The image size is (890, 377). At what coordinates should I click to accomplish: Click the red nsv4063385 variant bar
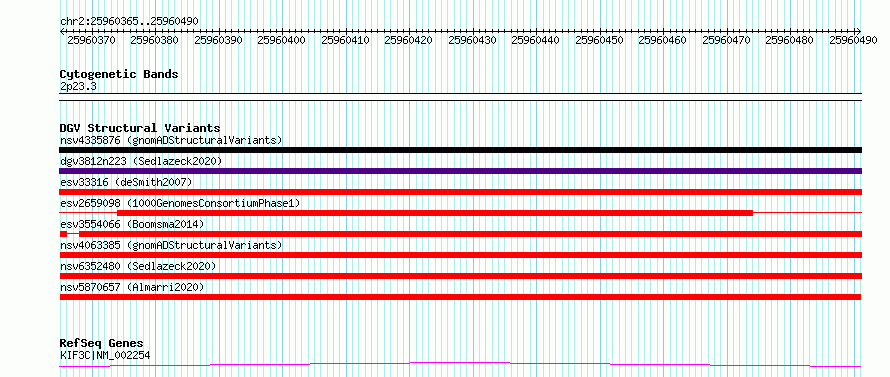460,255
